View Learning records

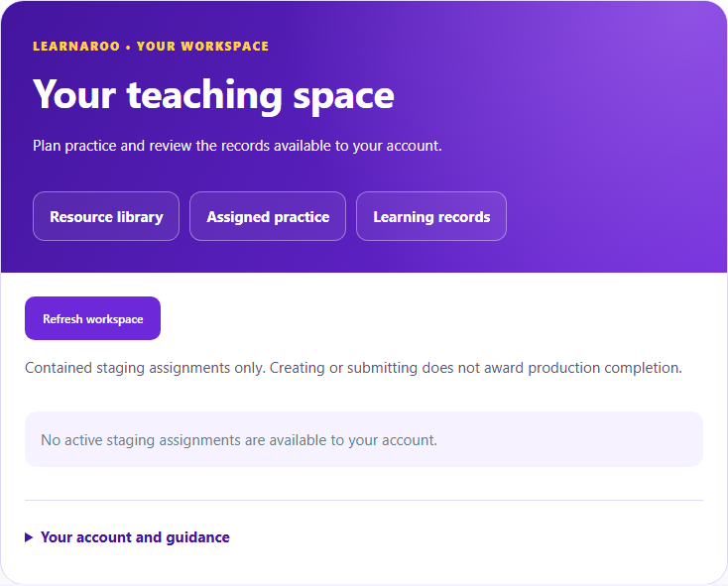pyautogui.click(x=431, y=216)
